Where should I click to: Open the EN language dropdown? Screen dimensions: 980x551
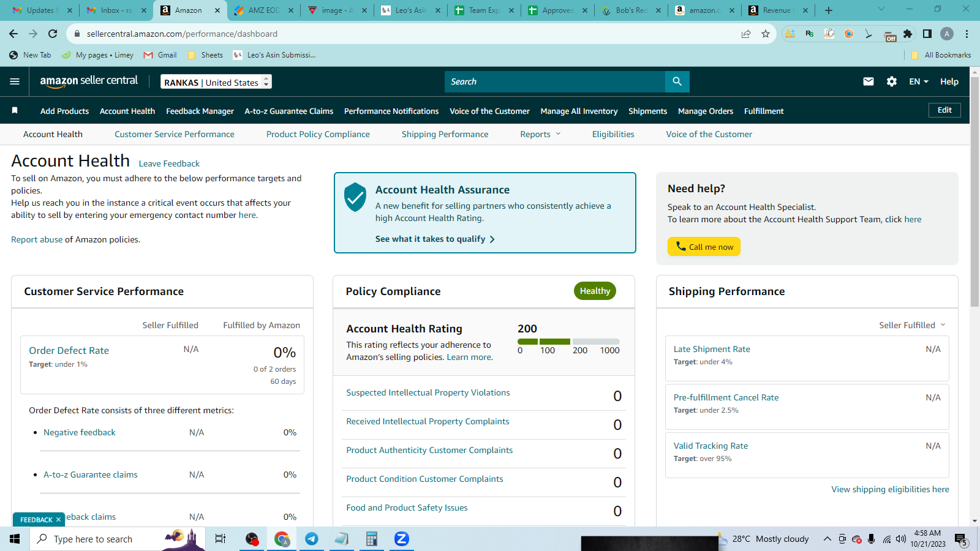[x=919, y=81]
